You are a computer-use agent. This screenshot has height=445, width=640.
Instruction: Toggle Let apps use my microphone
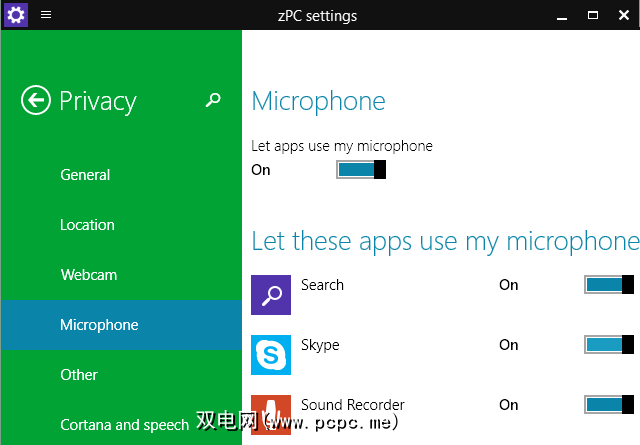pos(361,169)
